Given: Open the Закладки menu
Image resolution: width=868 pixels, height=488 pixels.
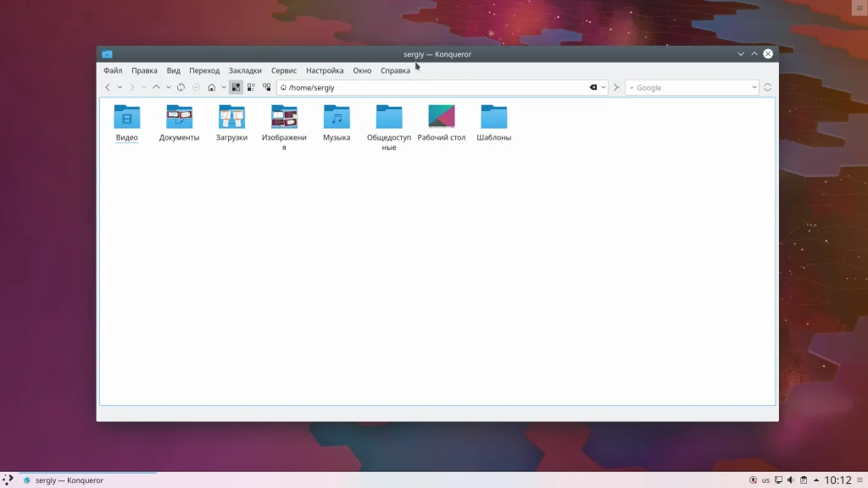Looking at the screenshot, I should (x=245, y=70).
